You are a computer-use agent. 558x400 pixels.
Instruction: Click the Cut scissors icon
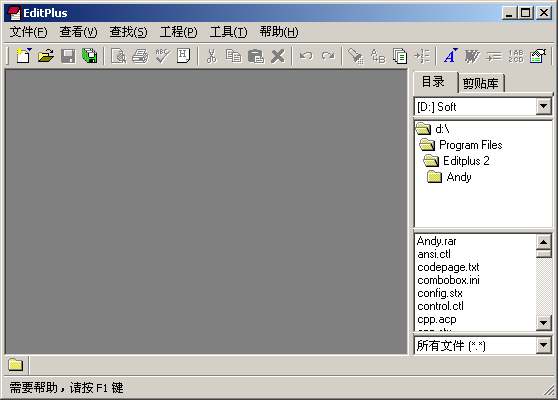pos(212,56)
